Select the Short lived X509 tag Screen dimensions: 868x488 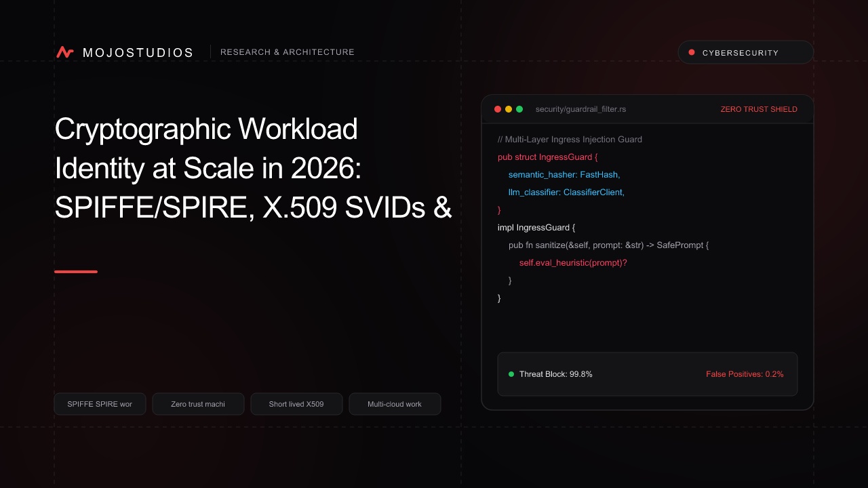(296, 404)
